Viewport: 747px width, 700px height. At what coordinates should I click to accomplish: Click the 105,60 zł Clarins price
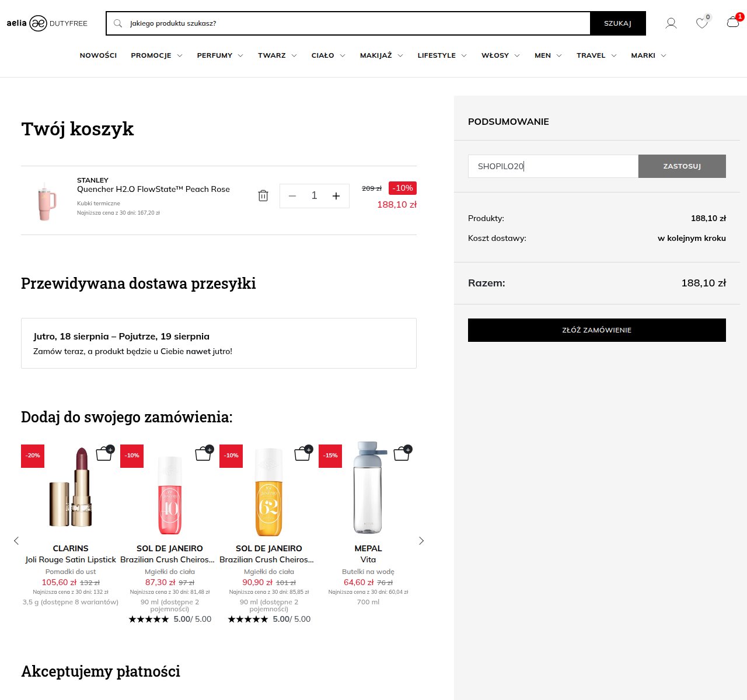coord(59,582)
